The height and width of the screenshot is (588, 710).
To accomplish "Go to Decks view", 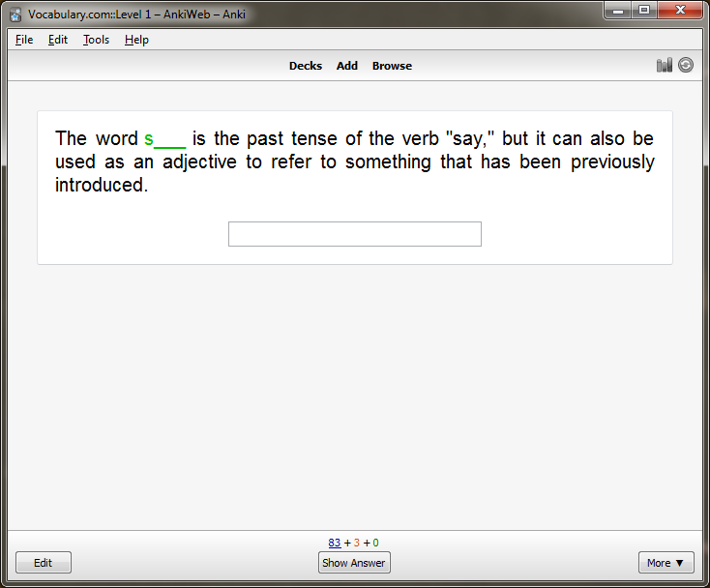I will (306, 66).
